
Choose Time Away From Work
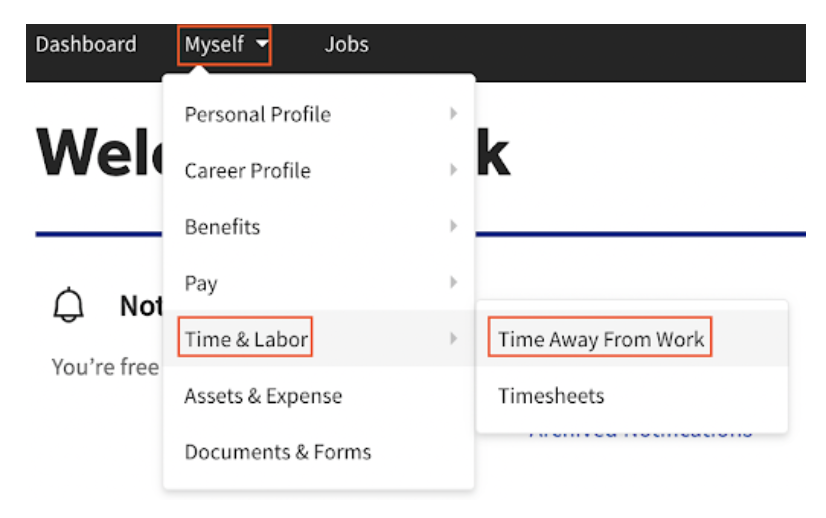(x=601, y=339)
